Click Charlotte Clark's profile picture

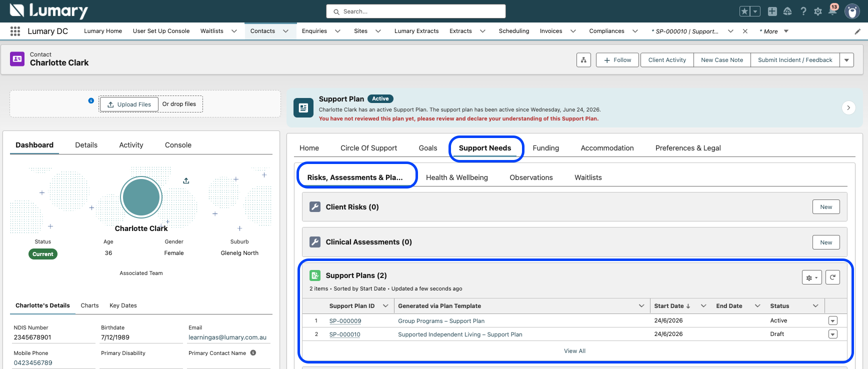[141, 197]
